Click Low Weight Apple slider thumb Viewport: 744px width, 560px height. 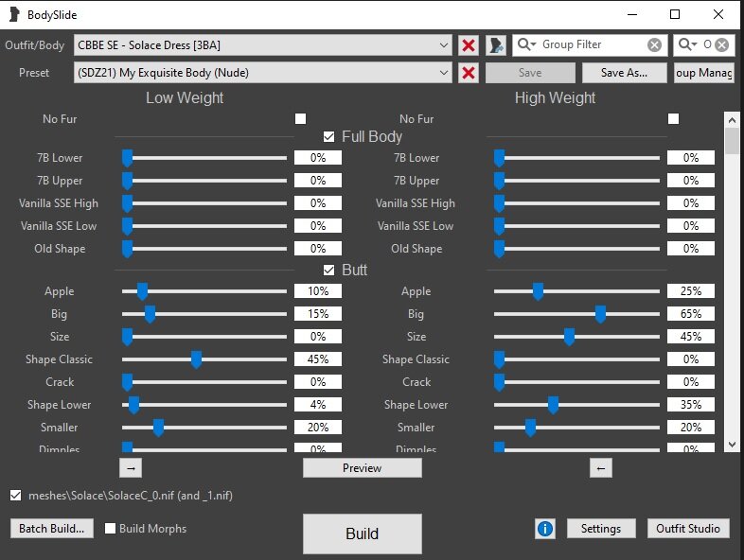[142, 291]
